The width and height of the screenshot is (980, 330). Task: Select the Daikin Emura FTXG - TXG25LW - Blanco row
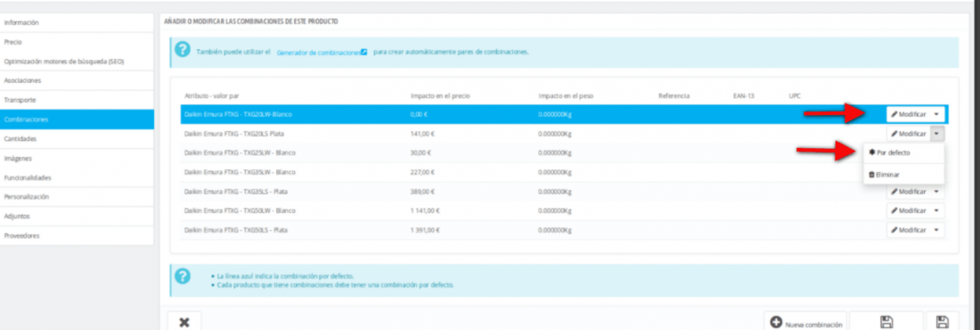pyautogui.click(x=564, y=153)
